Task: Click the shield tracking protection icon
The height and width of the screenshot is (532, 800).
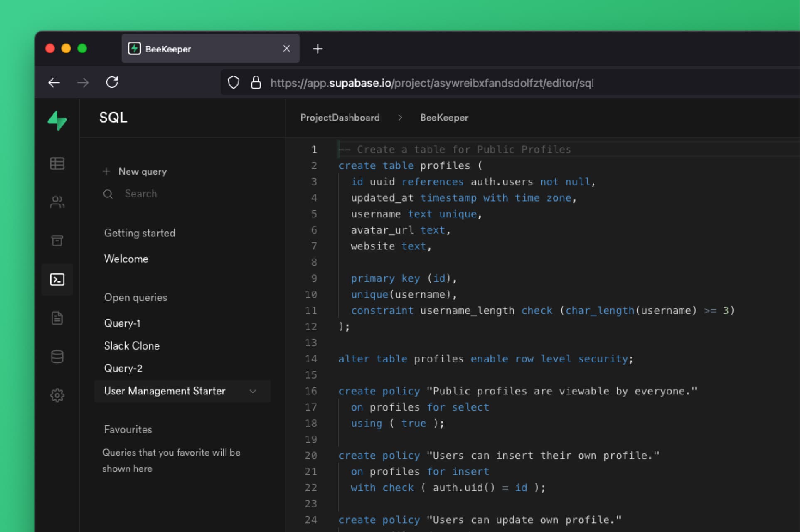Action: (234, 82)
